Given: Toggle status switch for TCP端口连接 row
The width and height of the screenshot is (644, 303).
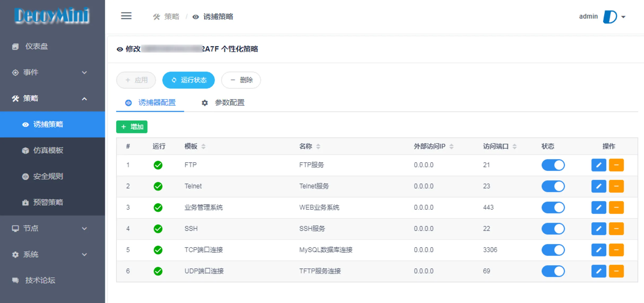Looking at the screenshot, I should 553,250.
